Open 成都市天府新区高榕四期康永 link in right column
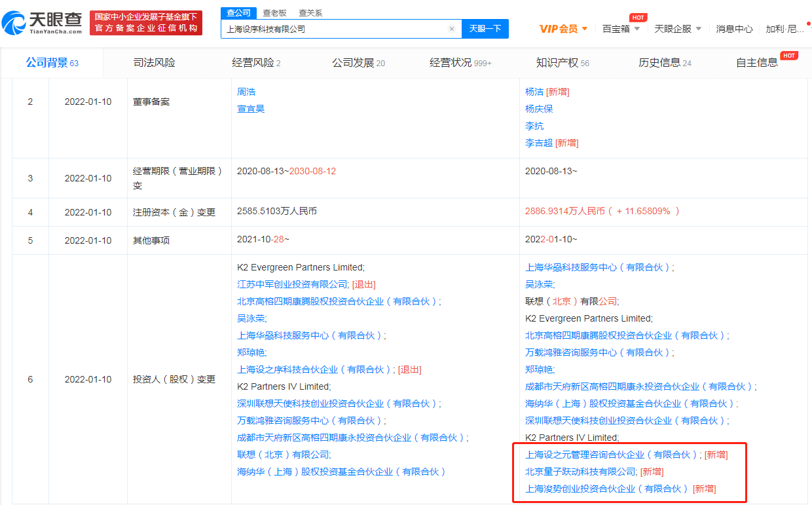Image resolution: width=812 pixels, height=505 pixels. tap(640, 386)
